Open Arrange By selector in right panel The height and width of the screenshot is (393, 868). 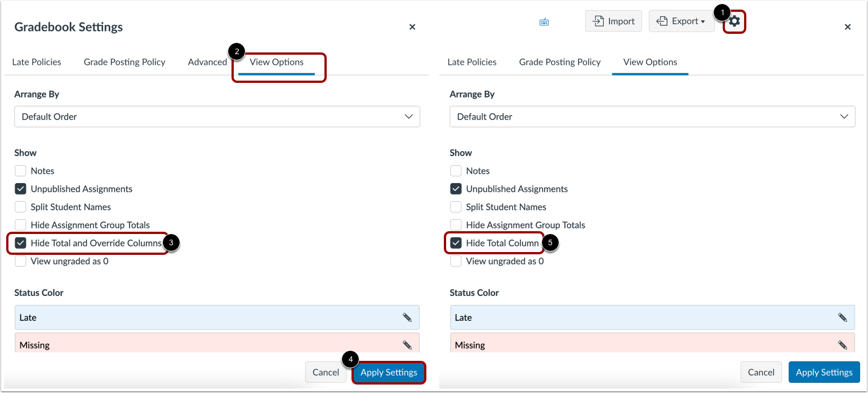[x=652, y=116]
